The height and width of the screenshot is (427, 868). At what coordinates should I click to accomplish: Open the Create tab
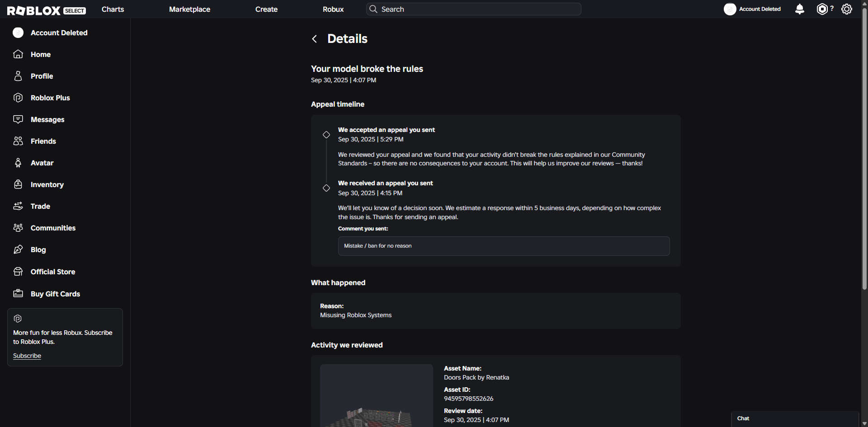tap(266, 9)
